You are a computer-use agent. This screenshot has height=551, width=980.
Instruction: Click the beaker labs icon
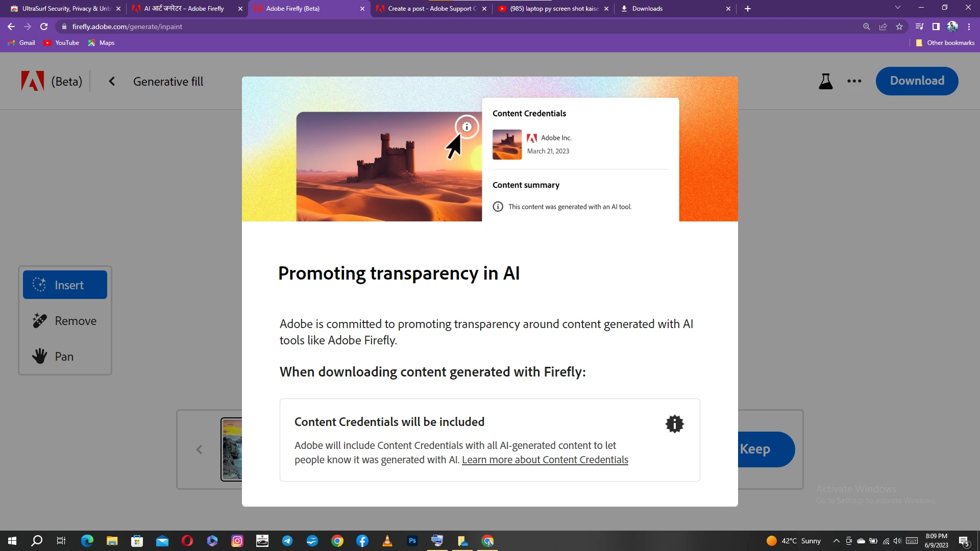click(x=825, y=81)
